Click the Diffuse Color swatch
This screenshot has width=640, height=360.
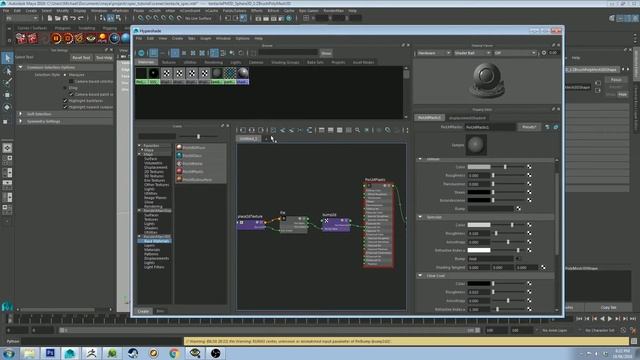coord(479,167)
